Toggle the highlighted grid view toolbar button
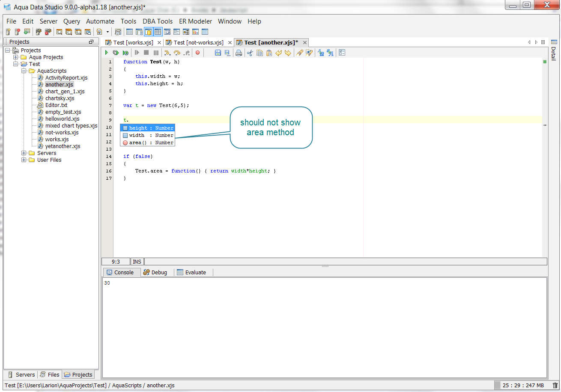Viewport: 561px width, 392px height. (x=158, y=32)
